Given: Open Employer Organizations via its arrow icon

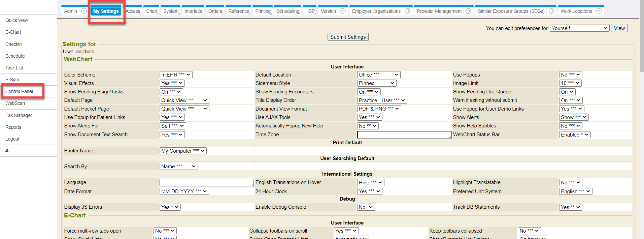Looking at the screenshot, I should (x=407, y=11).
